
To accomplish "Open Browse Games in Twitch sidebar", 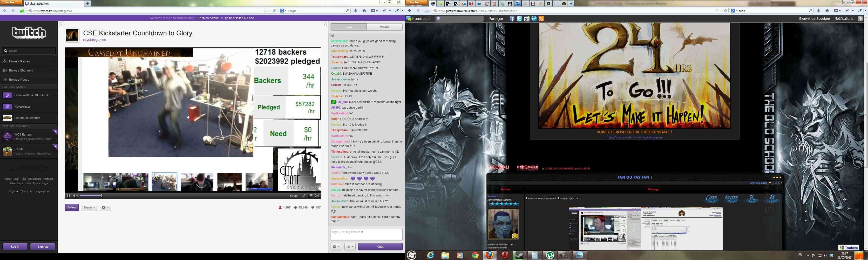I will [x=29, y=61].
